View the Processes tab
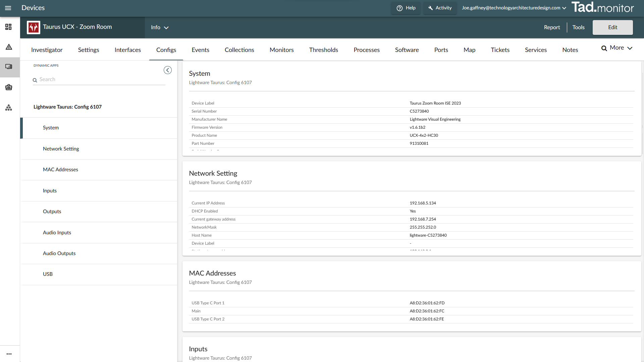 (367, 50)
